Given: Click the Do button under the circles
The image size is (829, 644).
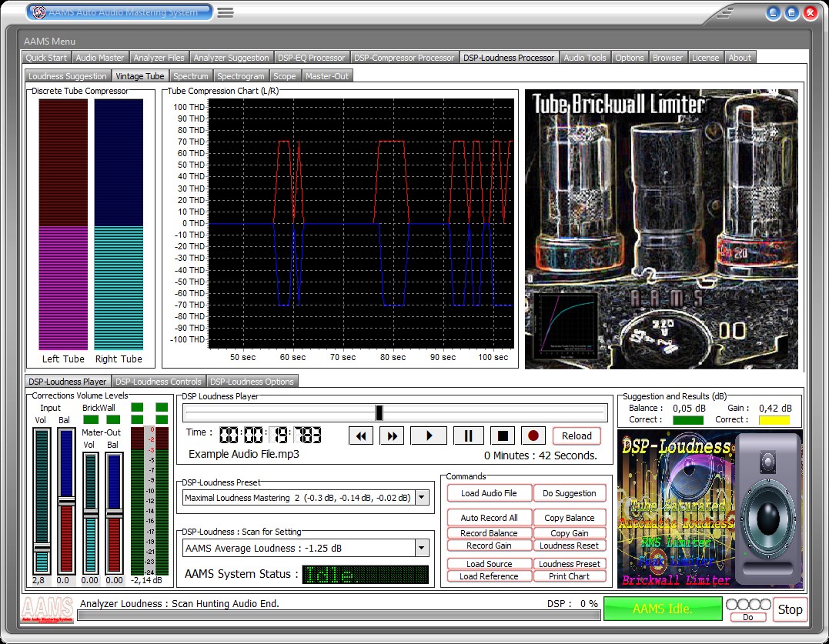Looking at the screenshot, I should [x=747, y=617].
